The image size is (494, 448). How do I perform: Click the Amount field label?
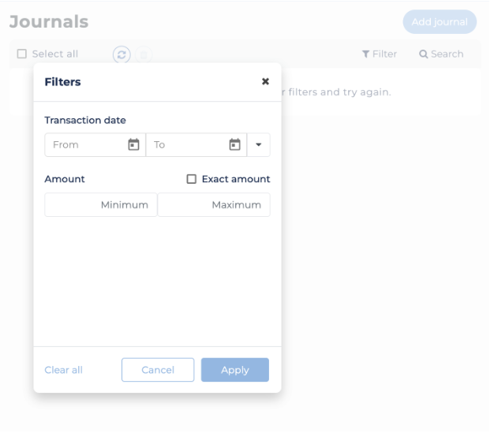(x=65, y=179)
